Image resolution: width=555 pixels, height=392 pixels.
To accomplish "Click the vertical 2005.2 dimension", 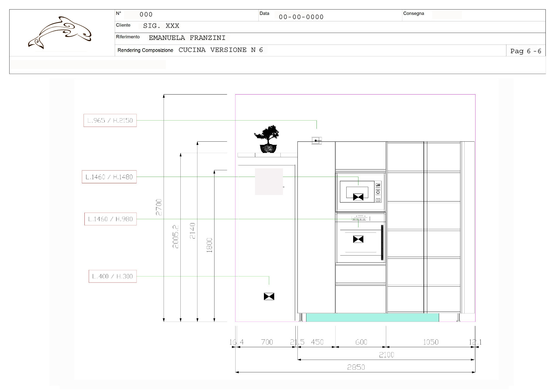I will [175, 236].
